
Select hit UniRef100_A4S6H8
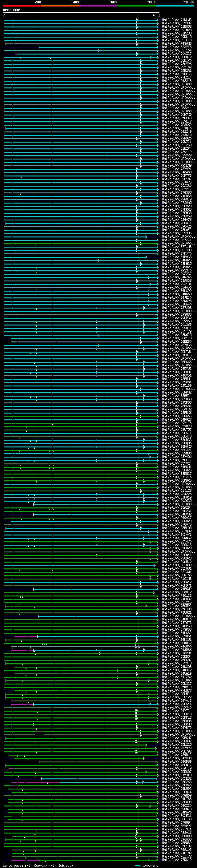[177, 43]
